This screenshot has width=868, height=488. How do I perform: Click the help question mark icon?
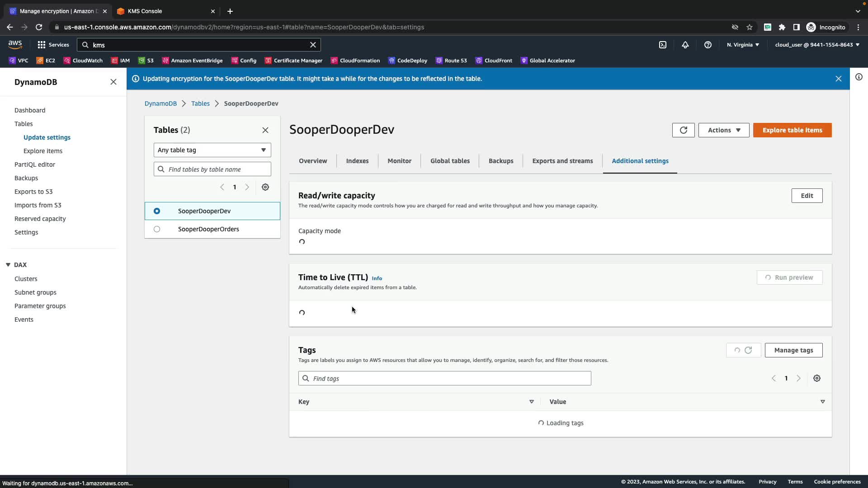coord(708,45)
